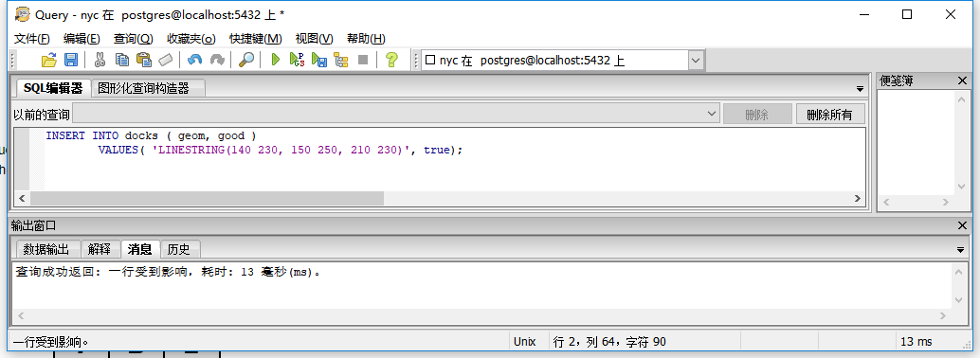Switch to the 历史 tab
This screenshot has width=980, height=358.
click(x=179, y=249)
